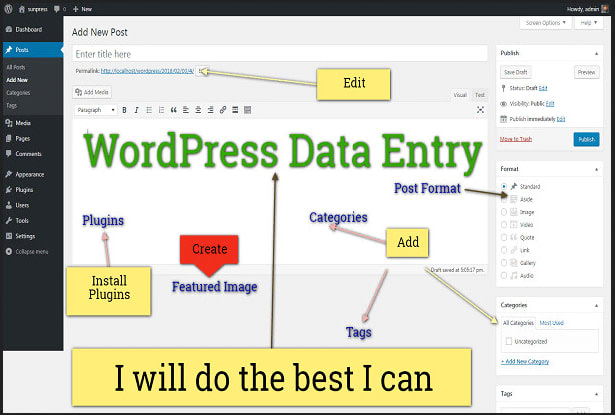
Task: Align text right
Action: tap(211, 110)
